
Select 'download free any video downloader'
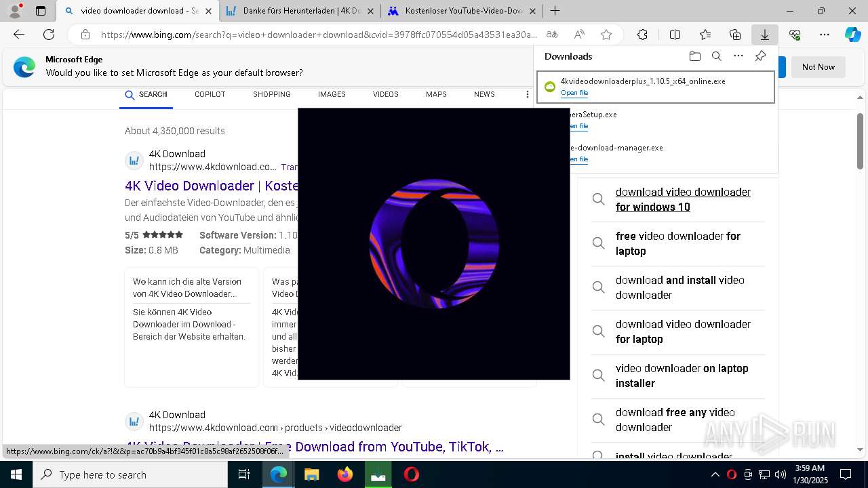click(x=675, y=420)
